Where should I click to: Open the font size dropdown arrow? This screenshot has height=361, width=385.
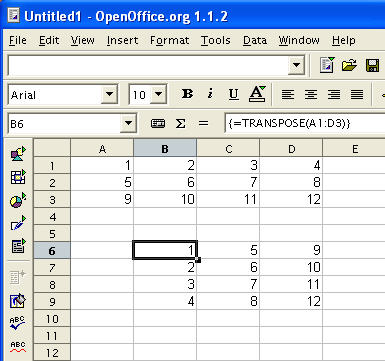[x=159, y=94]
